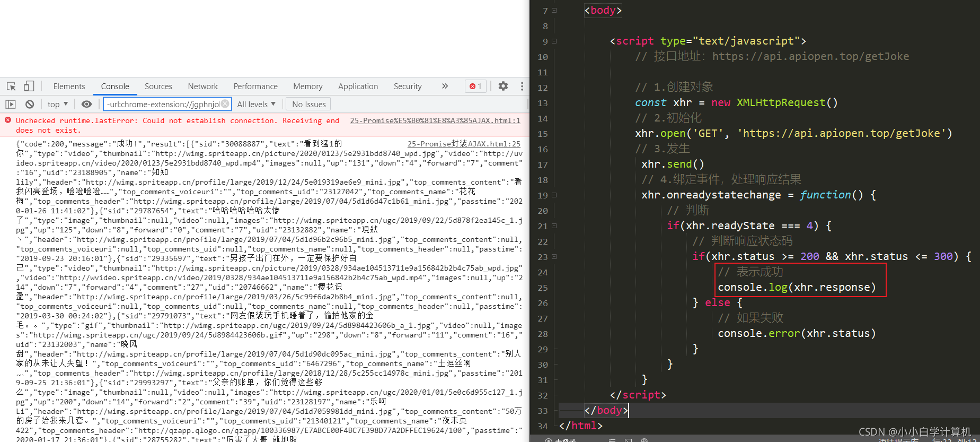Click the console.log(xhr.response) line

[797, 287]
